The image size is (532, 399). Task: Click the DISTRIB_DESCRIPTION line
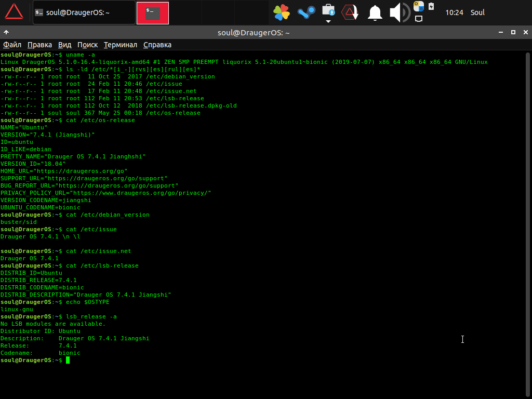point(86,295)
